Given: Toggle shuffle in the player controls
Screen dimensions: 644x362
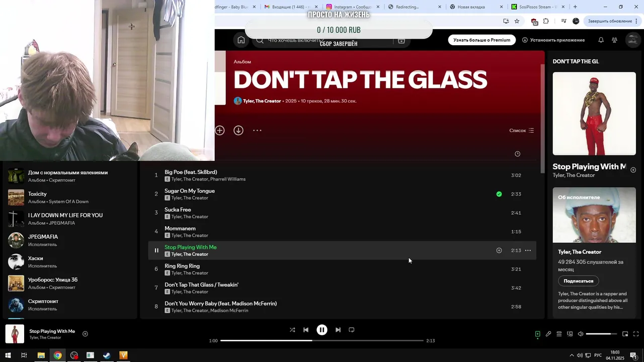Looking at the screenshot, I should pos(292,330).
